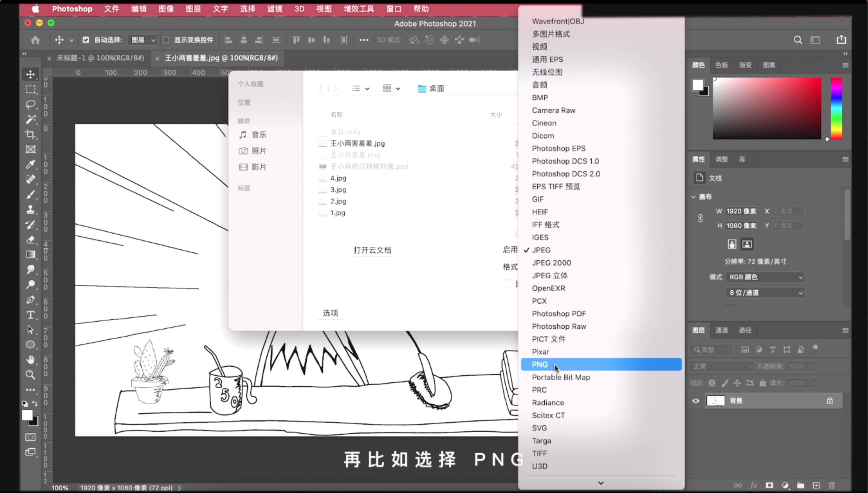
Task: Toggle the 自动选择 checkbox
Action: coord(86,40)
